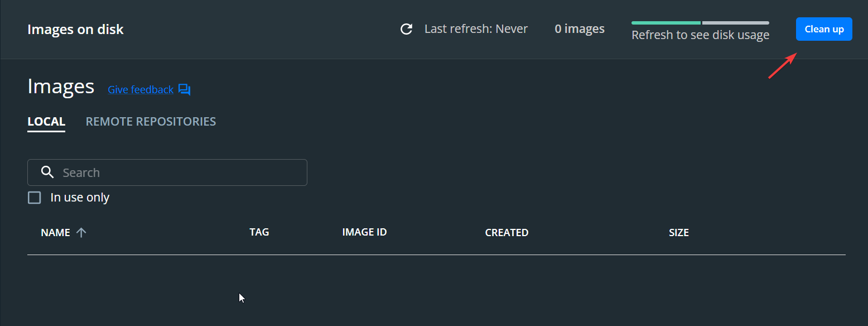The height and width of the screenshot is (326, 868).
Task: Enable the In use only filter
Action: 34,197
